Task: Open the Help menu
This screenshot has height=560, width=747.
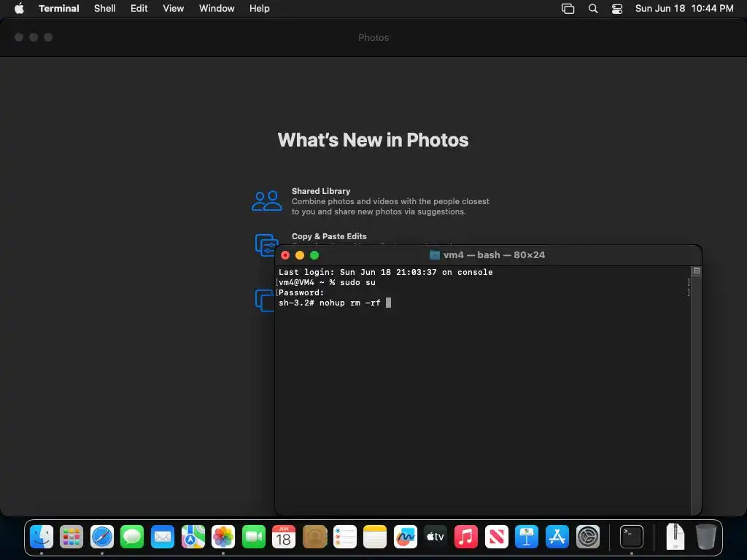Action: tap(260, 8)
